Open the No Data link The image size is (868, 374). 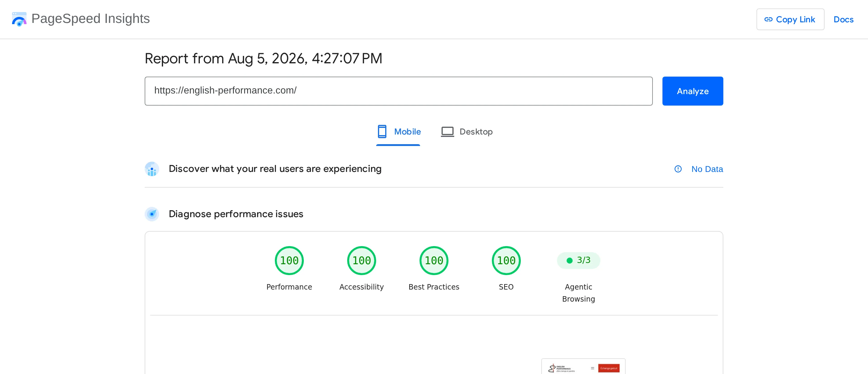[707, 169]
